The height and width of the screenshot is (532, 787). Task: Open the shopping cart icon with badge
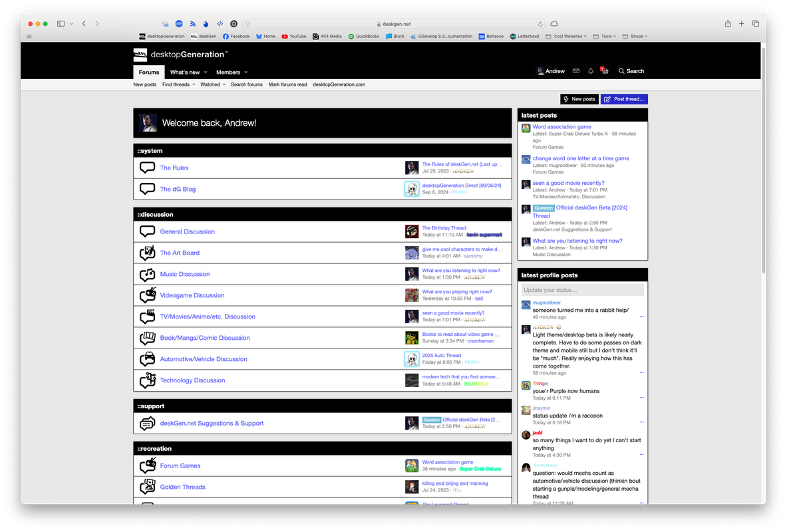click(x=605, y=70)
